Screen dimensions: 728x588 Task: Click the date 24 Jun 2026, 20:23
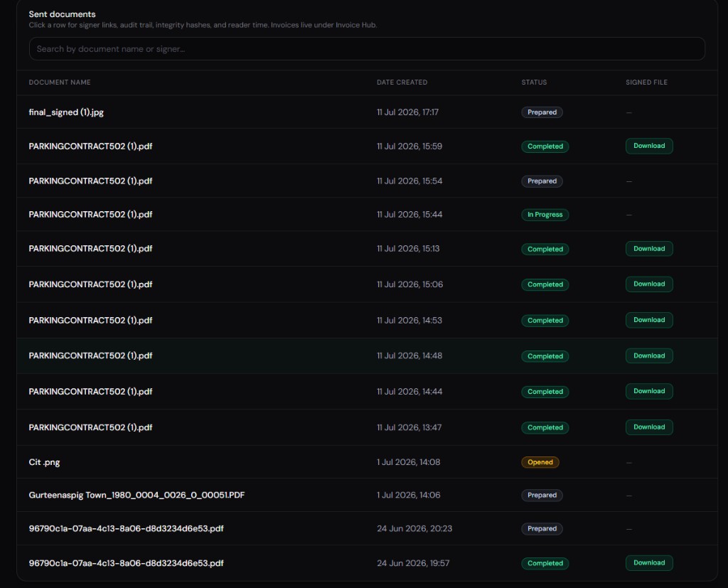pos(414,528)
